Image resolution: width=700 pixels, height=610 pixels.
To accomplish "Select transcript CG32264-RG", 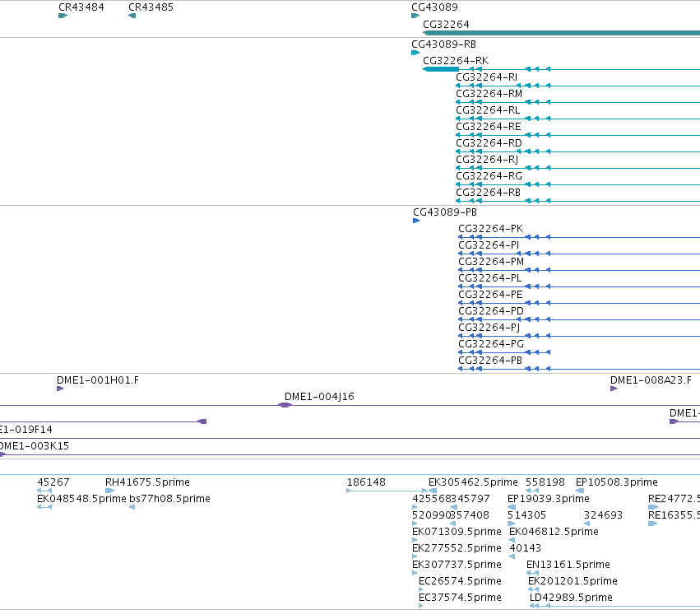I will pyautogui.click(x=577, y=184).
